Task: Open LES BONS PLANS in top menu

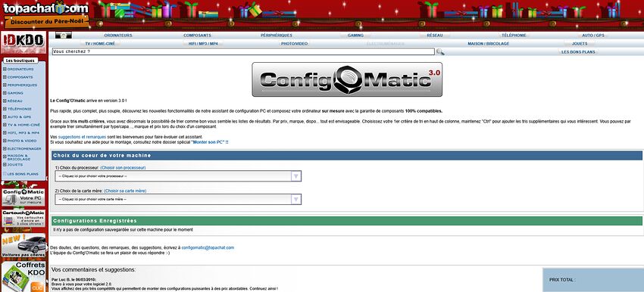Action: pos(578,52)
